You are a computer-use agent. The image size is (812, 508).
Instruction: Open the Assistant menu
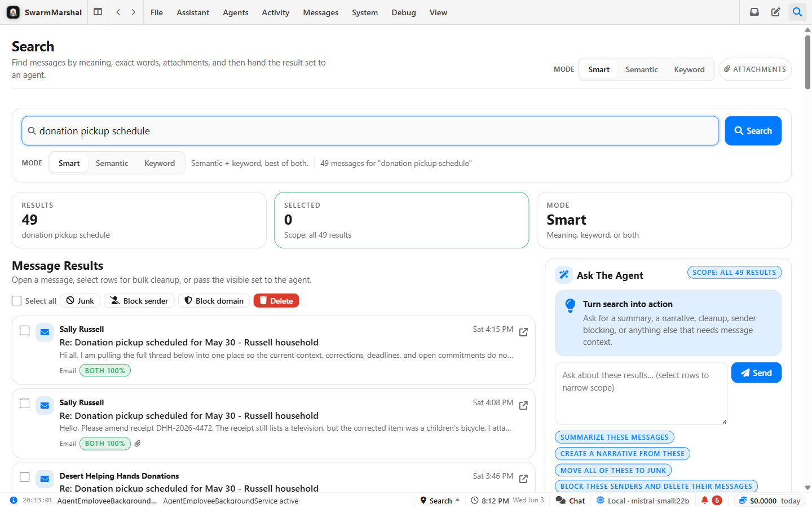point(193,12)
